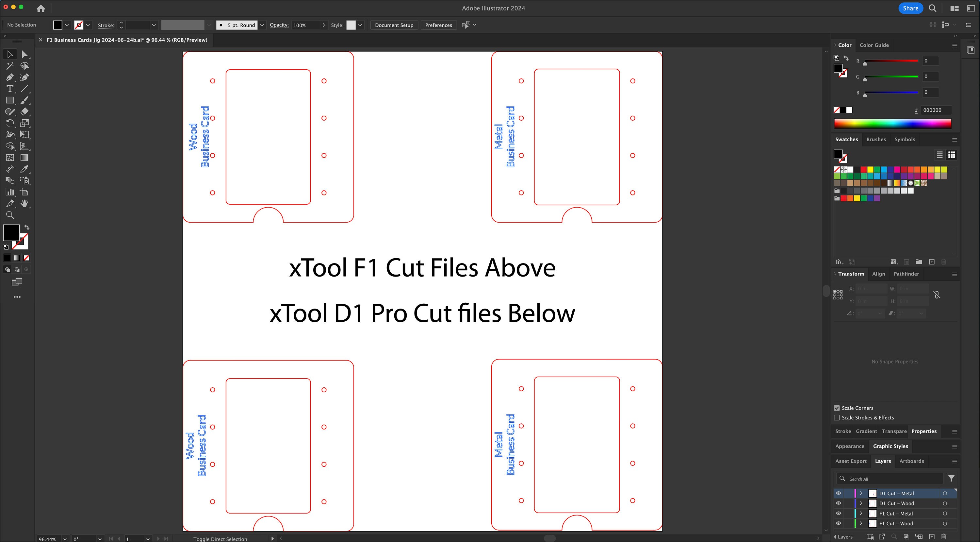980x542 pixels.
Task: Select the Eraser tool
Action: click(25, 111)
